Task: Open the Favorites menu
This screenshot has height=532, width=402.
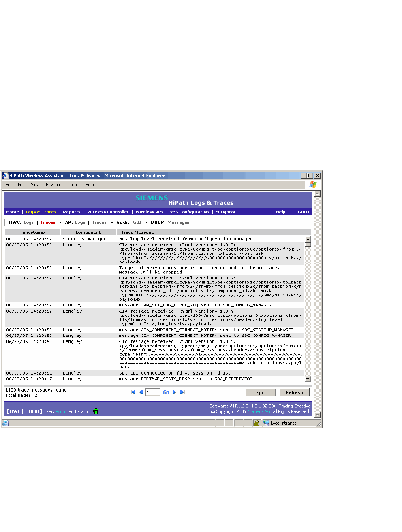Action: (x=55, y=185)
